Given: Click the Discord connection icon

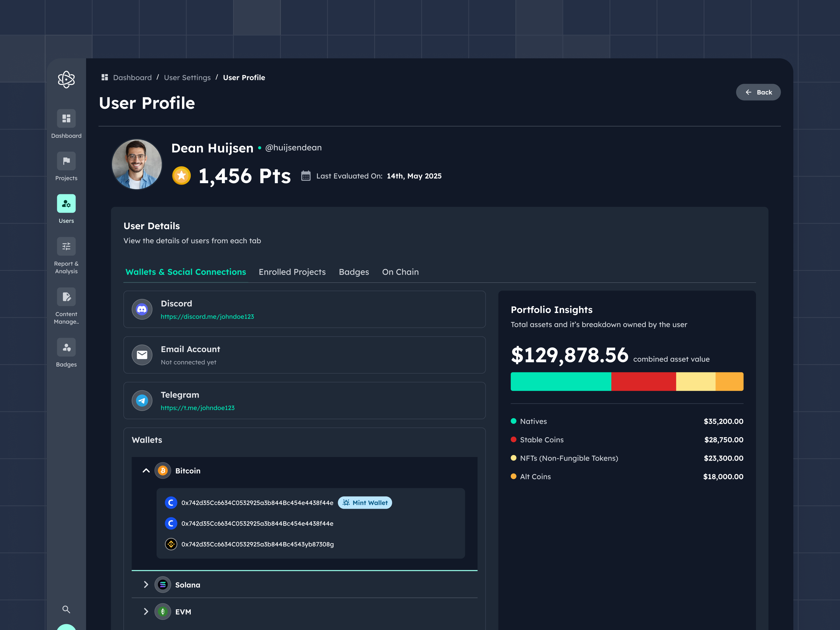Looking at the screenshot, I should pos(142,309).
